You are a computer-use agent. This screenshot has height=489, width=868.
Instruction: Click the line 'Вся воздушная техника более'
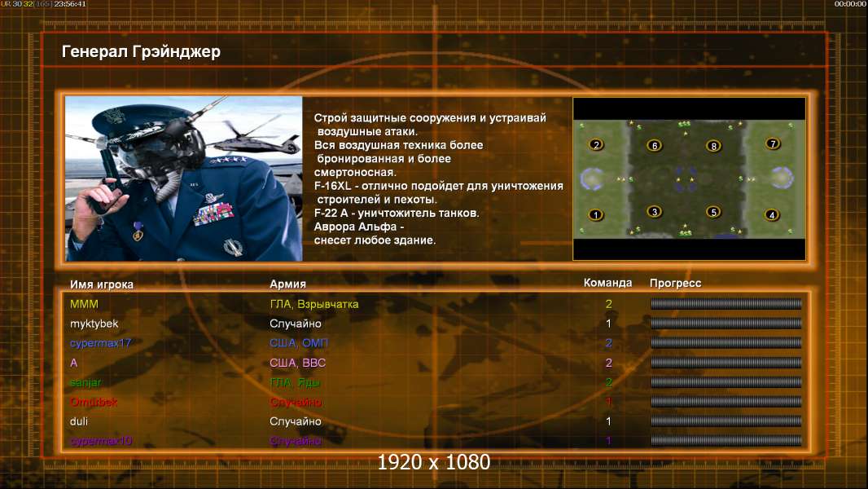coord(398,145)
